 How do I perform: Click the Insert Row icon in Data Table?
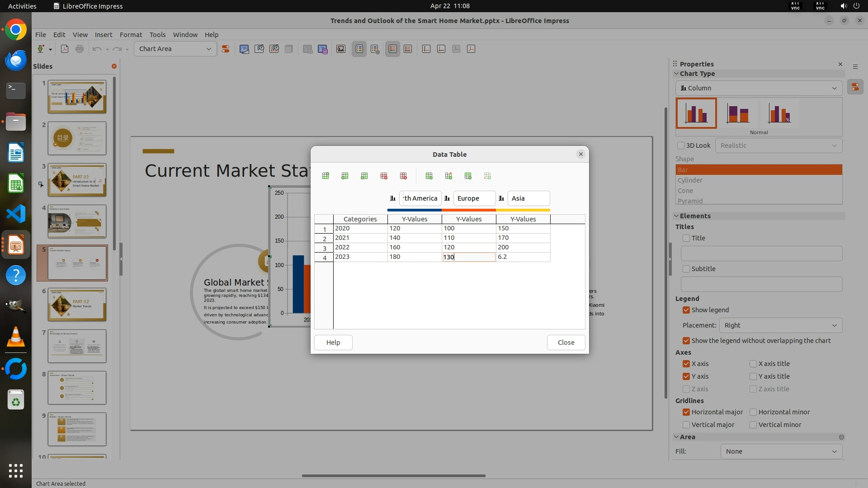tap(325, 176)
